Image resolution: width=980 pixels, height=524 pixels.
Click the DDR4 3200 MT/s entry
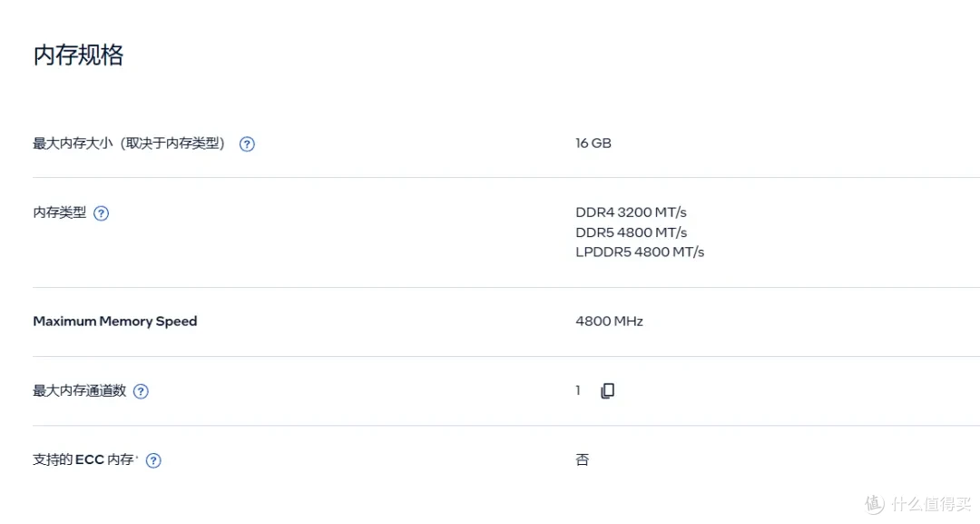(631, 213)
